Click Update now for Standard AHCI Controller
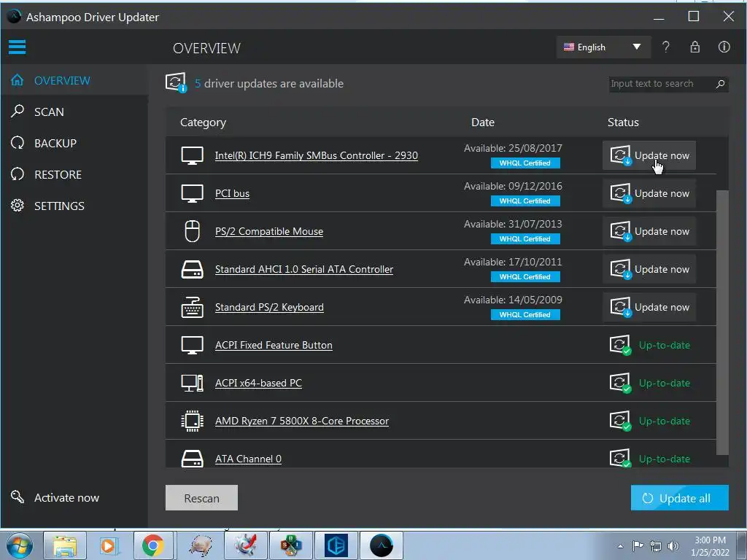747x560 pixels. [x=649, y=269]
